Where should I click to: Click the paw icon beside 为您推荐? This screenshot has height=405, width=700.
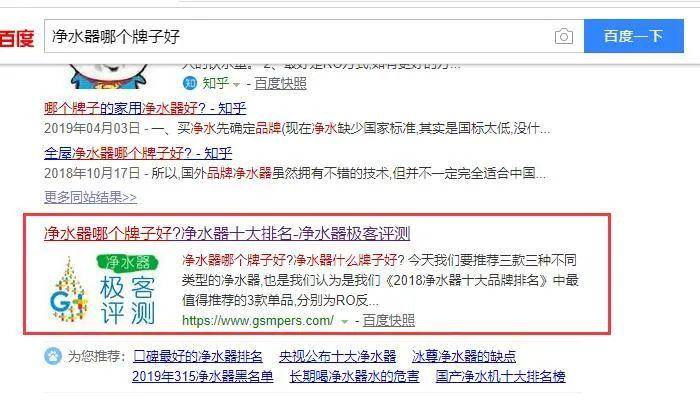coord(53,356)
